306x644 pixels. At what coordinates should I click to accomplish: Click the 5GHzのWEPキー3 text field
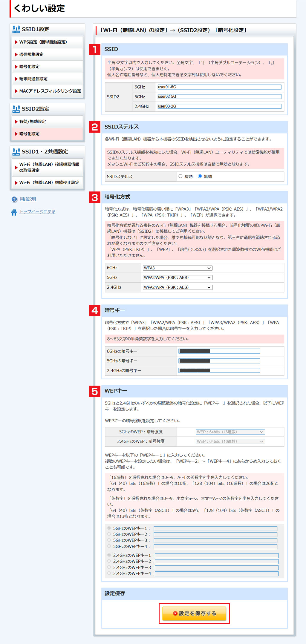(x=215, y=541)
